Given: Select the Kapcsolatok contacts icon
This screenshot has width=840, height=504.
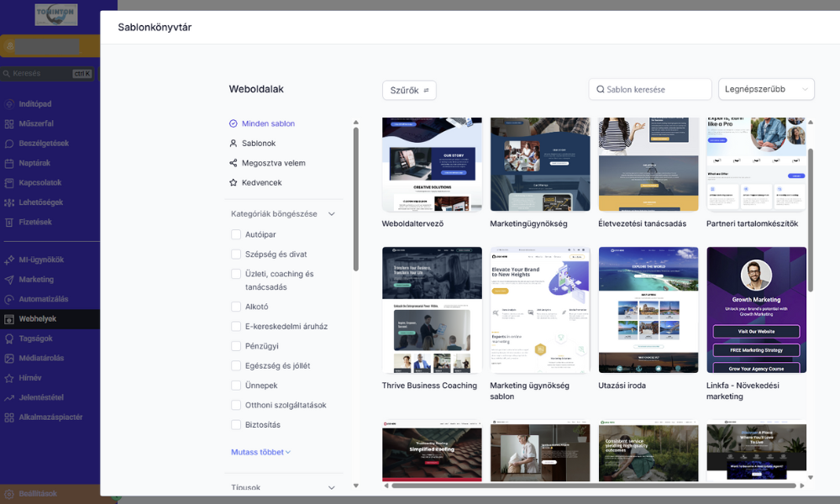Looking at the screenshot, I should [x=9, y=183].
